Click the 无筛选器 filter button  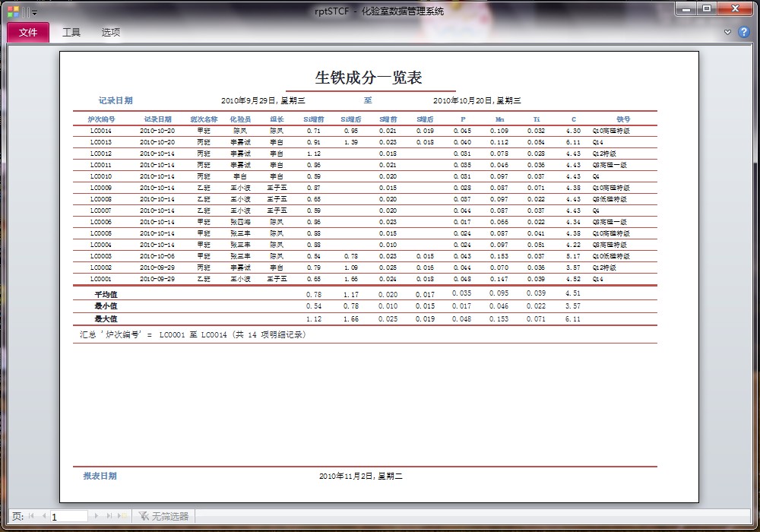163,517
